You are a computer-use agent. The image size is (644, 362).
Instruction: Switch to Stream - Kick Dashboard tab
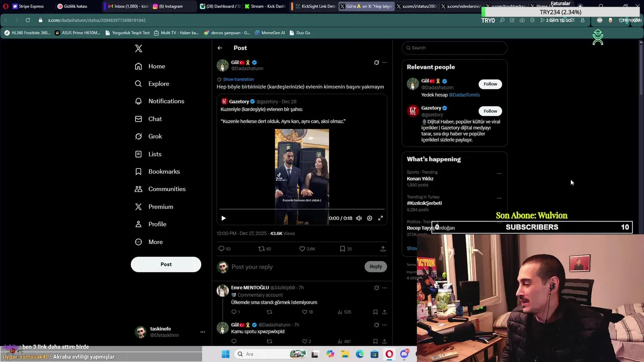266,7
